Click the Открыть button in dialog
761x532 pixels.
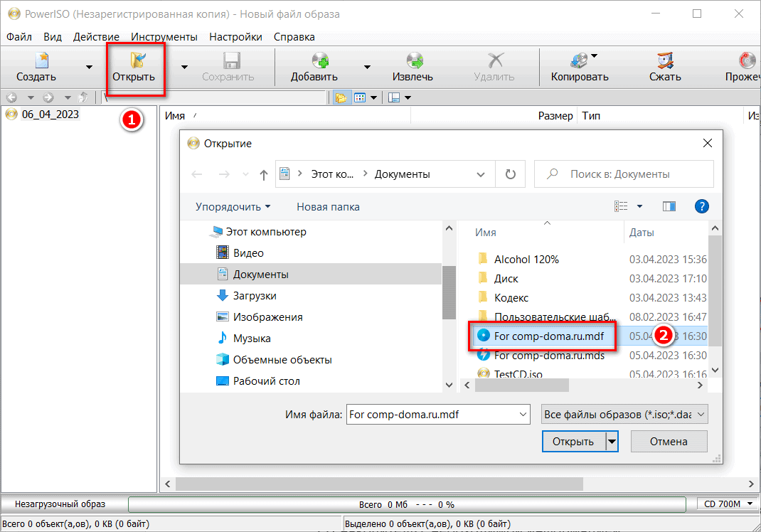coord(573,442)
